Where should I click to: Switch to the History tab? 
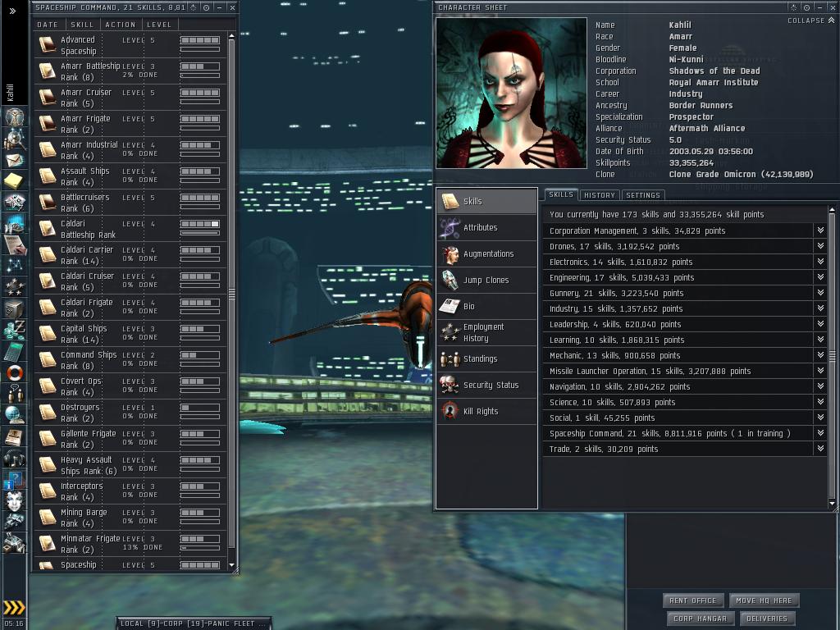600,195
